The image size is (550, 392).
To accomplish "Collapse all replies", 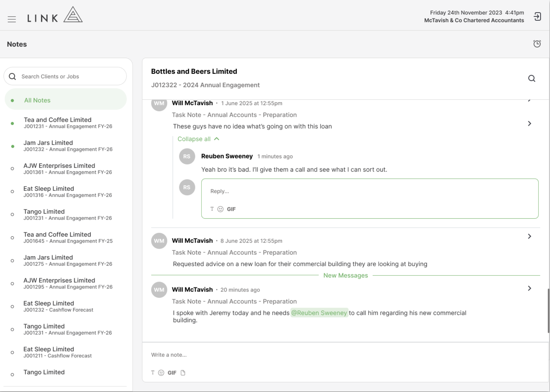I will coord(198,139).
